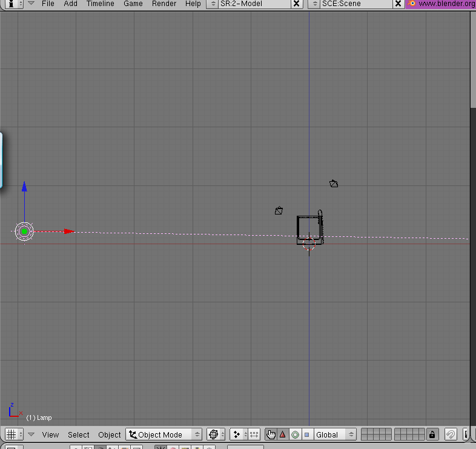Open the Global orientation dropdown
476x449 pixels.
pyautogui.click(x=335, y=434)
